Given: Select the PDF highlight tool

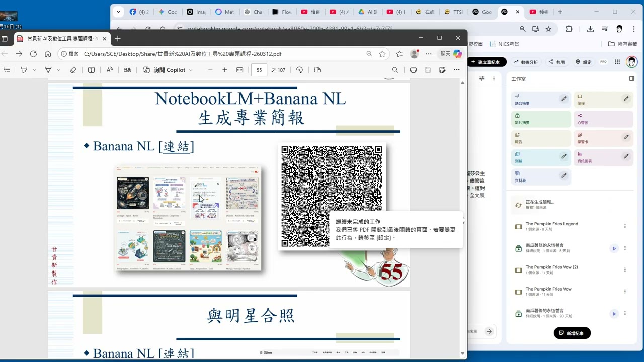Looking at the screenshot, I should pyautogui.click(x=24, y=70).
